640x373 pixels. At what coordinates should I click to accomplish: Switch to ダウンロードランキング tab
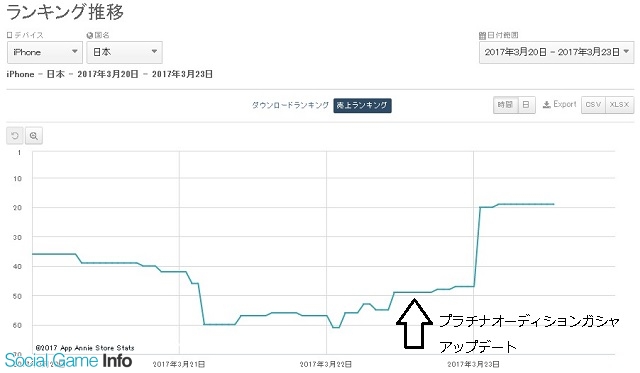point(290,105)
